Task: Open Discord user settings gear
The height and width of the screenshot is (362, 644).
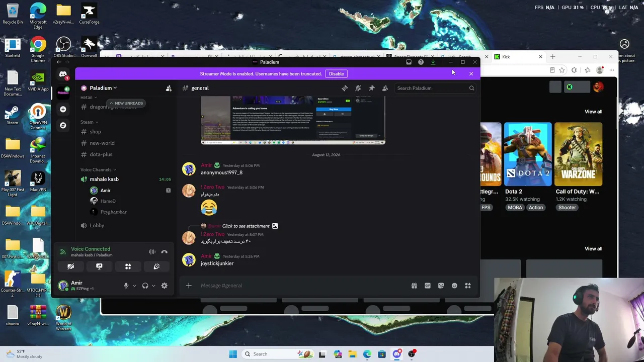Action: pos(164,286)
